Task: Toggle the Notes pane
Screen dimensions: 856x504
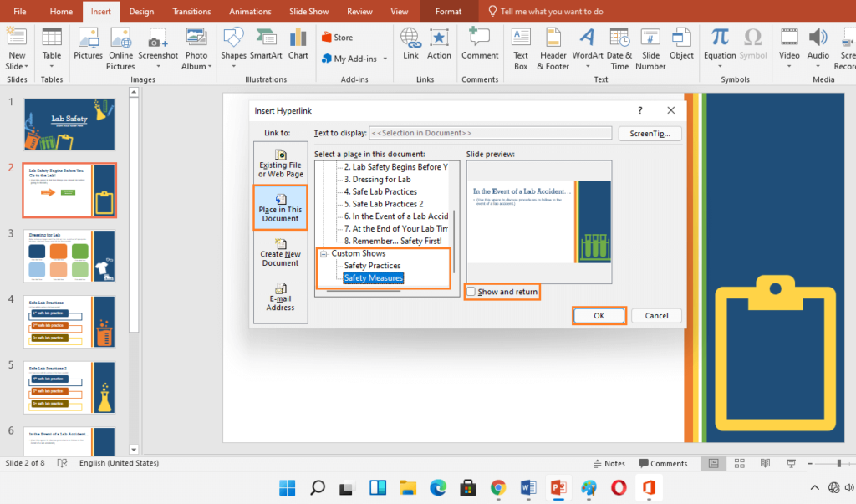Action: [609, 463]
